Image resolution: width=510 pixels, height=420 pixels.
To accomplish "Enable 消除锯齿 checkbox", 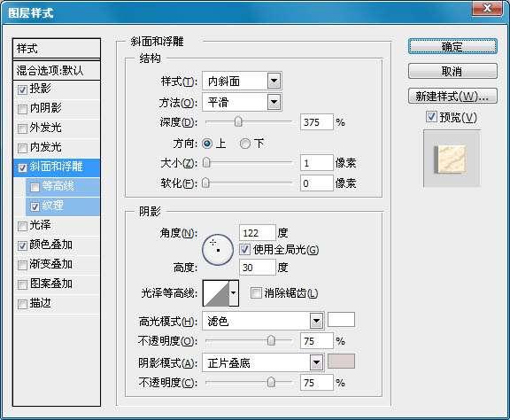I will (256, 293).
